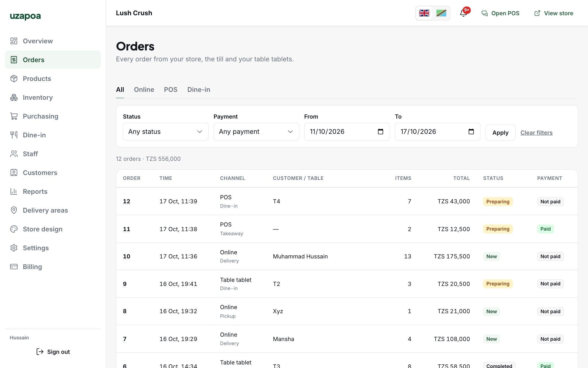This screenshot has height=368, width=588.
Task: Open the From date calendar picker icon
Action: (x=381, y=132)
